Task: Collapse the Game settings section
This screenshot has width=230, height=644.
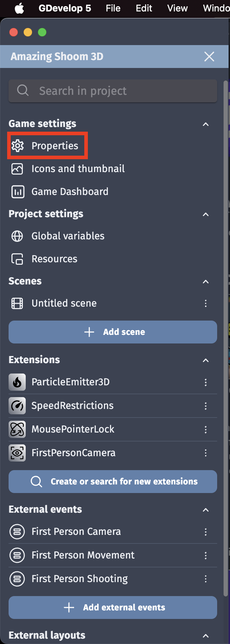Action: [206, 124]
